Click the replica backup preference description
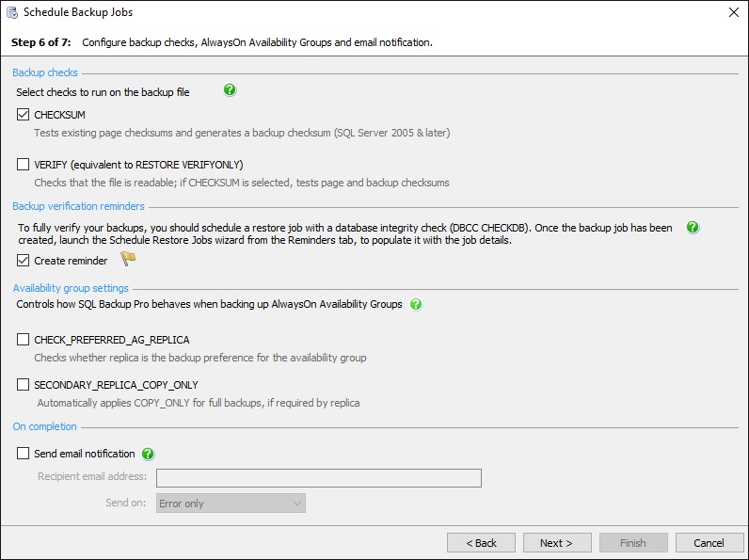749x560 pixels. (200, 358)
